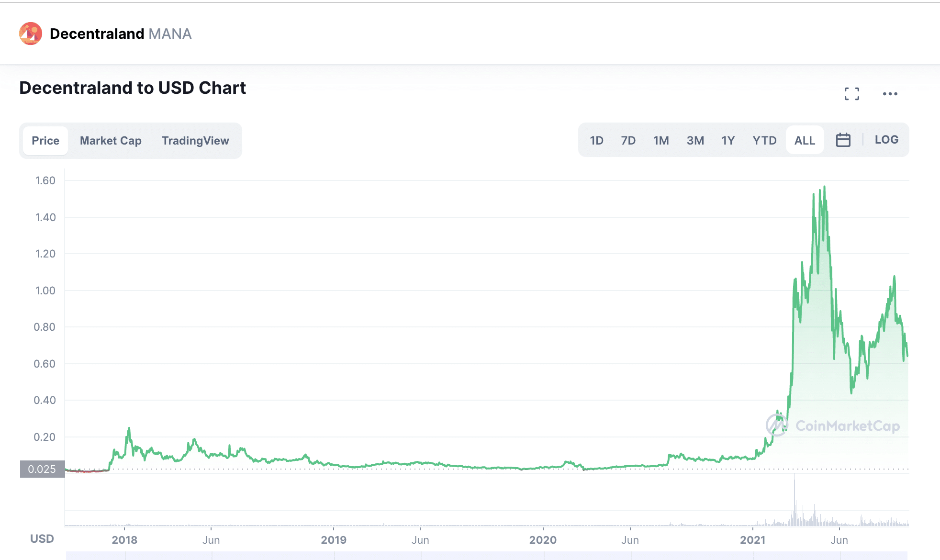Click the 0.025 price label on axis
Viewport: 940px width, 560px height.
[x=42, y=469]
